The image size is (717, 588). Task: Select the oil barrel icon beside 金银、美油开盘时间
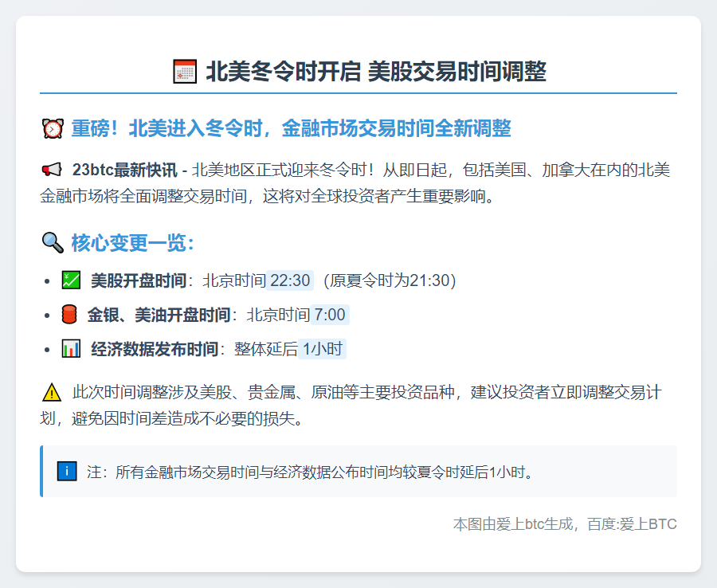click(68, 314)
